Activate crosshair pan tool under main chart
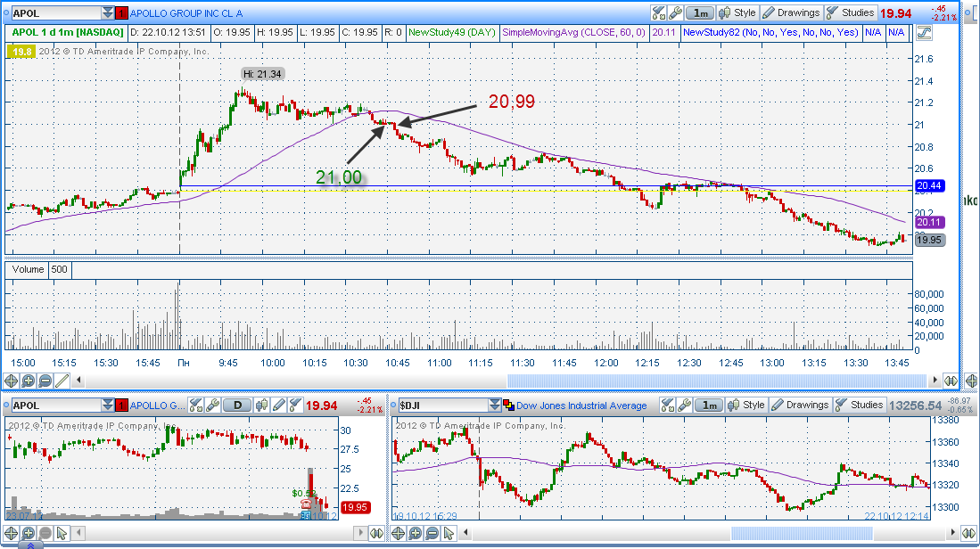Screen dimensions: 980x549 point(12,381)
